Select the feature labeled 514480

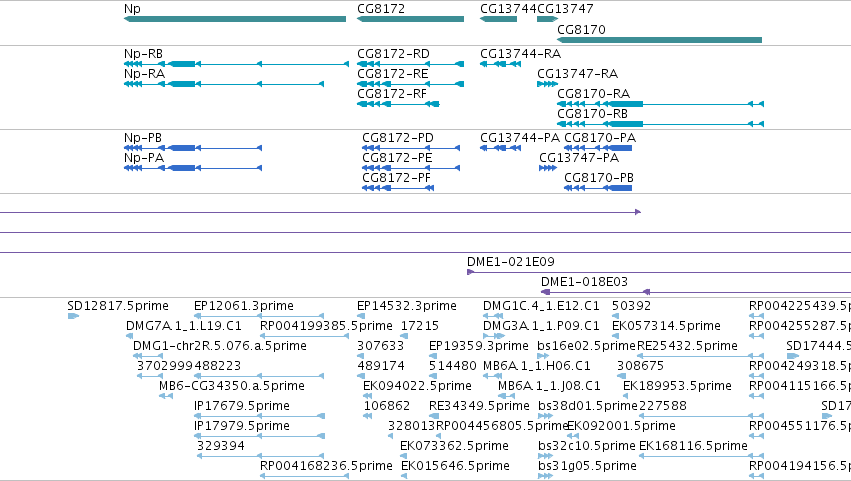click(453, 366)
